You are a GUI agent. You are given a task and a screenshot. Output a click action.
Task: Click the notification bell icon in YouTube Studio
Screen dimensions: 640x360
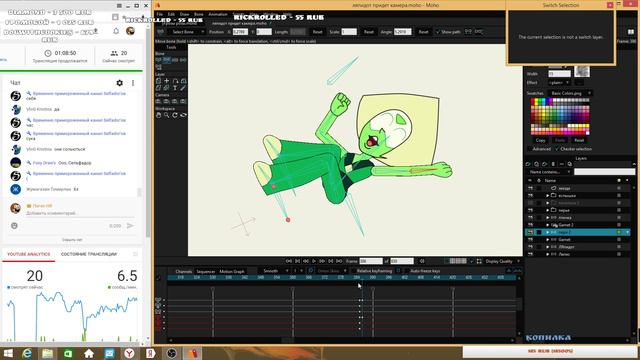coord(116,31)
